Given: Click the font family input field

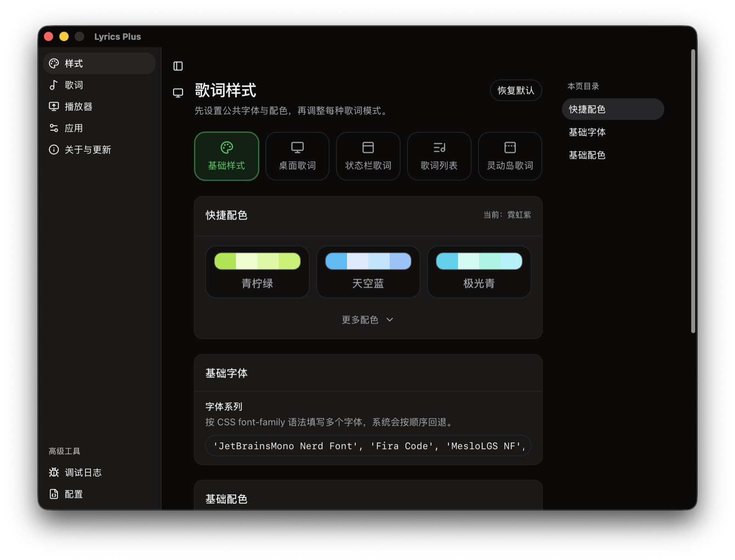Looking at the screenshot, I should click(368, 446).
